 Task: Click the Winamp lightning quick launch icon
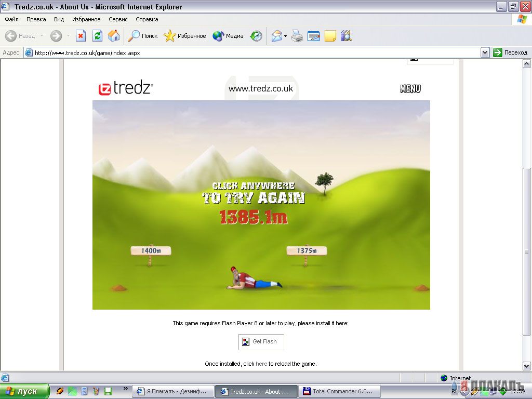click(x=60, y=391)
